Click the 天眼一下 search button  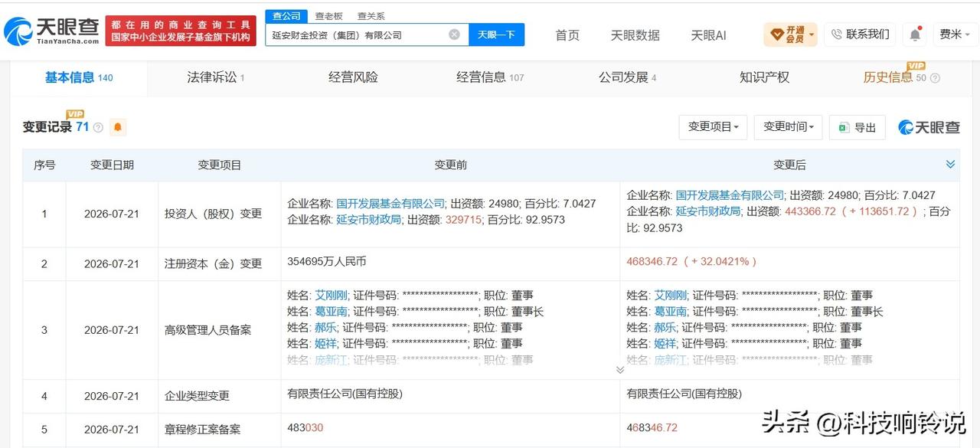point(496,34)
